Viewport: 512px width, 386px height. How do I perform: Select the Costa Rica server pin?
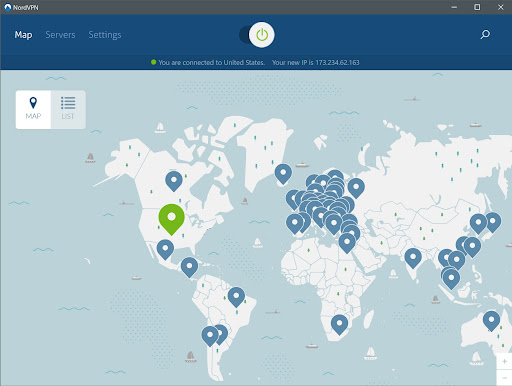[189, 267]
